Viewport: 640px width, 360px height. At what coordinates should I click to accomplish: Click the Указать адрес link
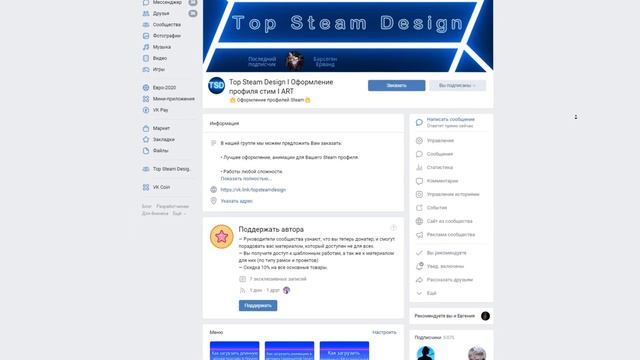(236, 201)
